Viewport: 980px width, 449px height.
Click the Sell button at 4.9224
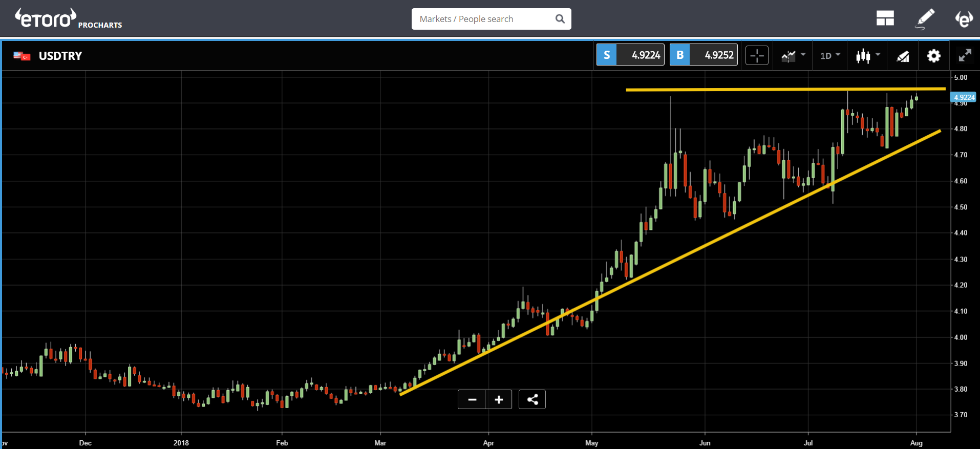point(630,55)
